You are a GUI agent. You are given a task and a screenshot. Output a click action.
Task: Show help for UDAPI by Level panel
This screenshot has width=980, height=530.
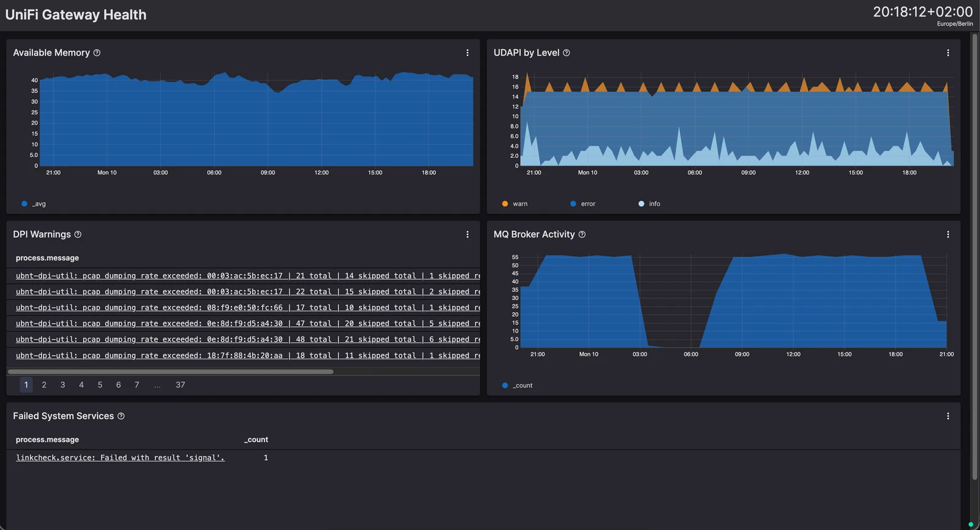click(x=567, y=53)
